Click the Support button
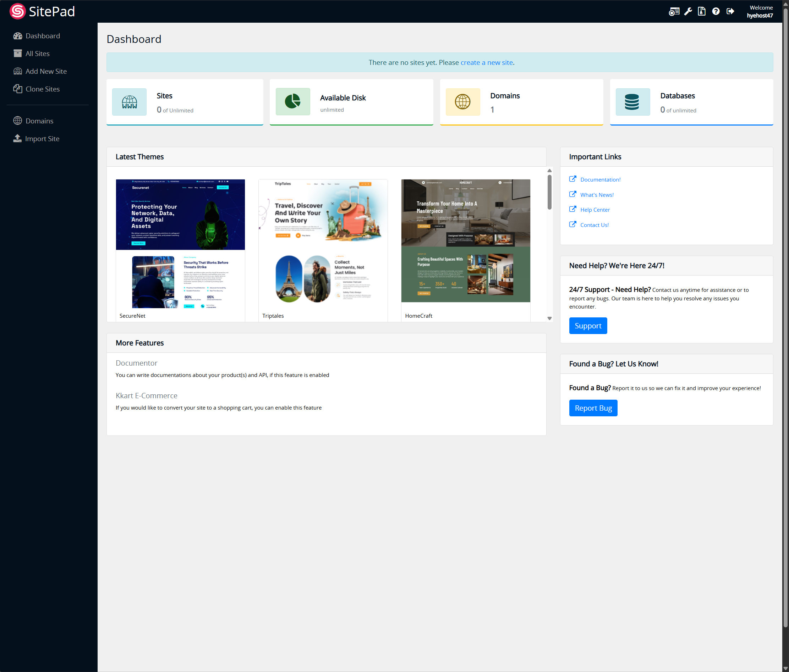The width and height of the screenshot is (789, 672). tap(587, 325)
